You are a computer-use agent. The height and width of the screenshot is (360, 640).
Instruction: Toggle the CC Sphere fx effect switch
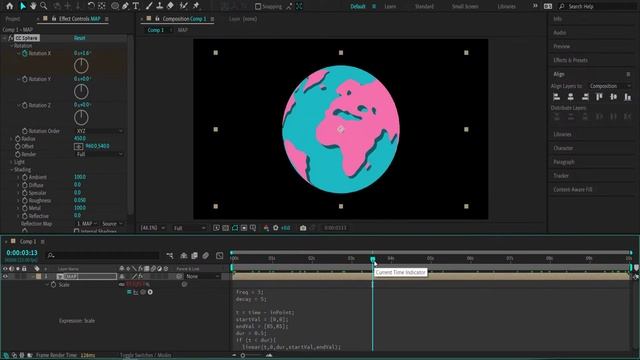coord(11,38)
